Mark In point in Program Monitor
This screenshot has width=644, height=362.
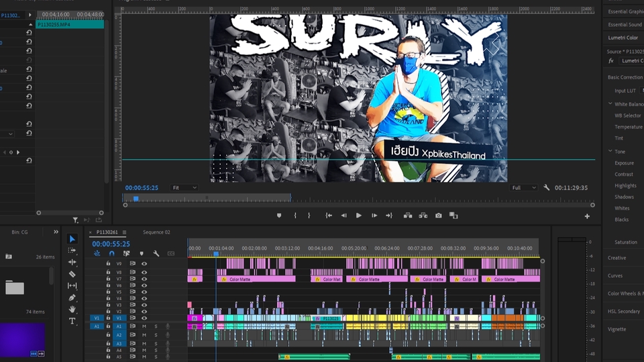tap(295, 216)
